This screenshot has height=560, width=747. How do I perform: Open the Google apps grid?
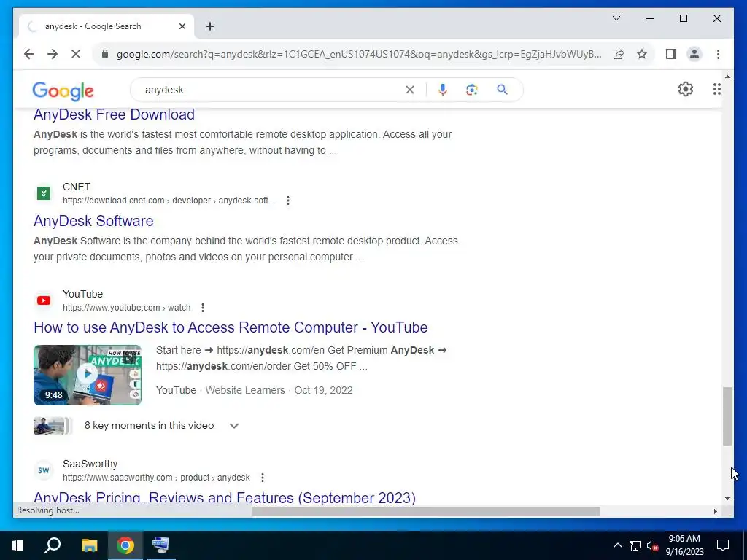716,89
